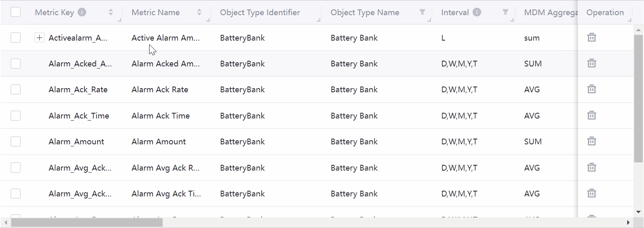Sort by the Metric Name column
Image resolution: width=644 pixels, height=228 pixels.
199,12
